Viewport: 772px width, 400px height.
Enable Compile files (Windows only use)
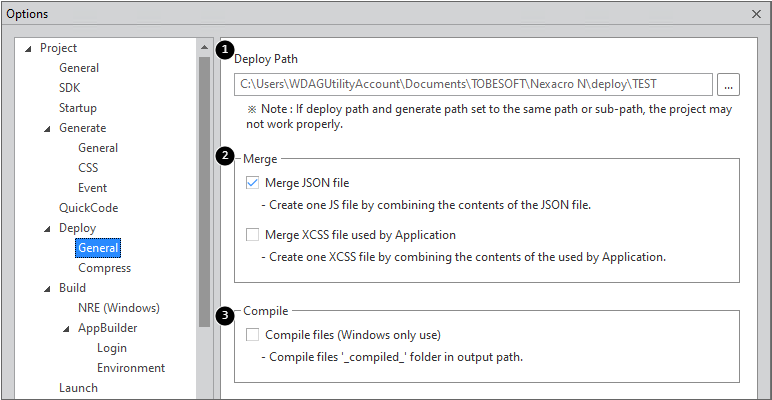coord(252,335)
